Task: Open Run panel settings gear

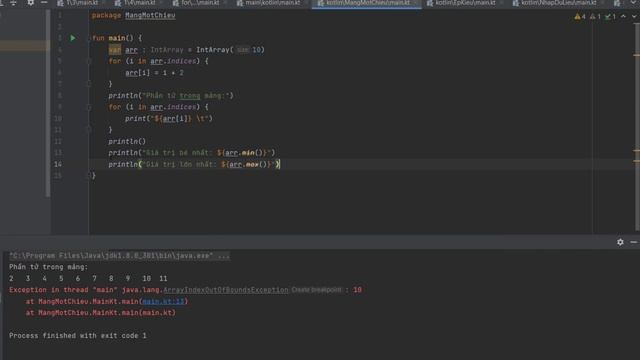Action: 620,242
